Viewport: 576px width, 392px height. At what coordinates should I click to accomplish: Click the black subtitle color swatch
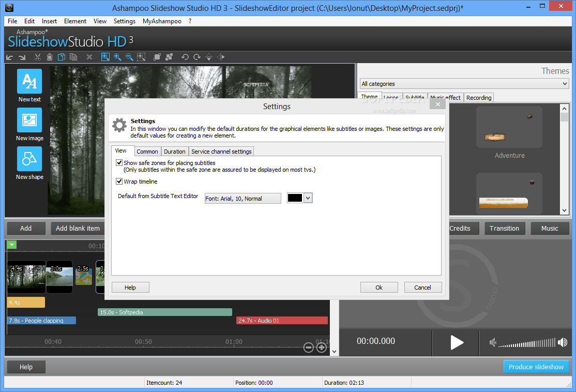(295, 198)
